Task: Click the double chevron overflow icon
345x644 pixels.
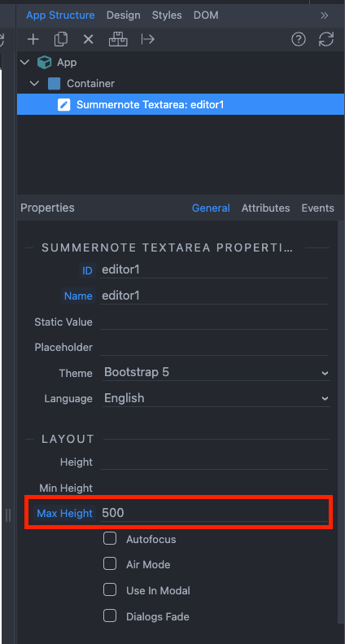Action: pyautogui.click(x=325, y=15)
